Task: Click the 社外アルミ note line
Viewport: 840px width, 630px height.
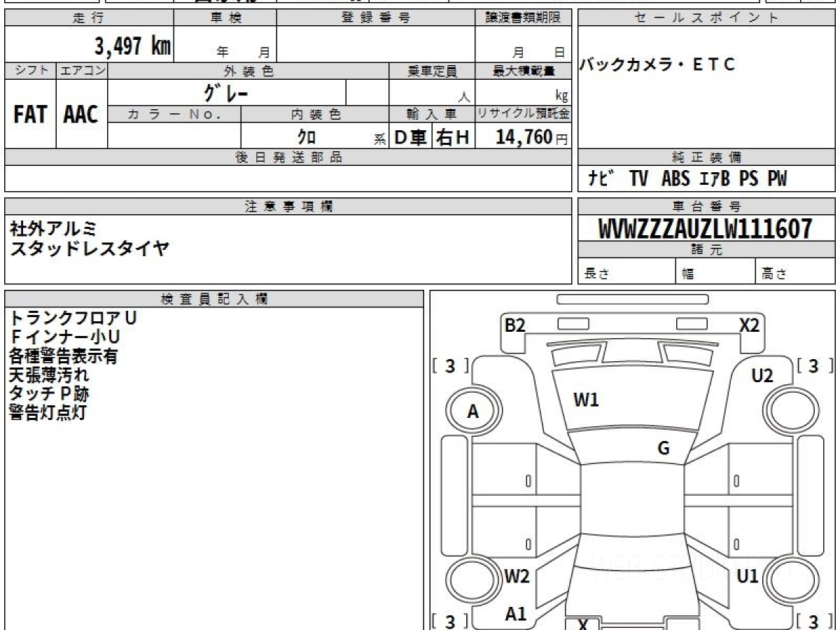Action: (x=54, y=229)
